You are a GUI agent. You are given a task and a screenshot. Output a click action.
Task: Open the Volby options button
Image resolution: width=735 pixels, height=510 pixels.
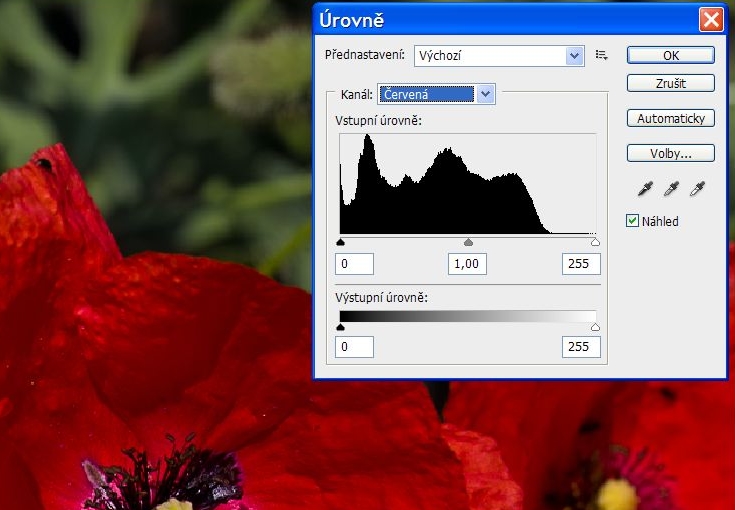pyautogui.click(x=671, y=154)
